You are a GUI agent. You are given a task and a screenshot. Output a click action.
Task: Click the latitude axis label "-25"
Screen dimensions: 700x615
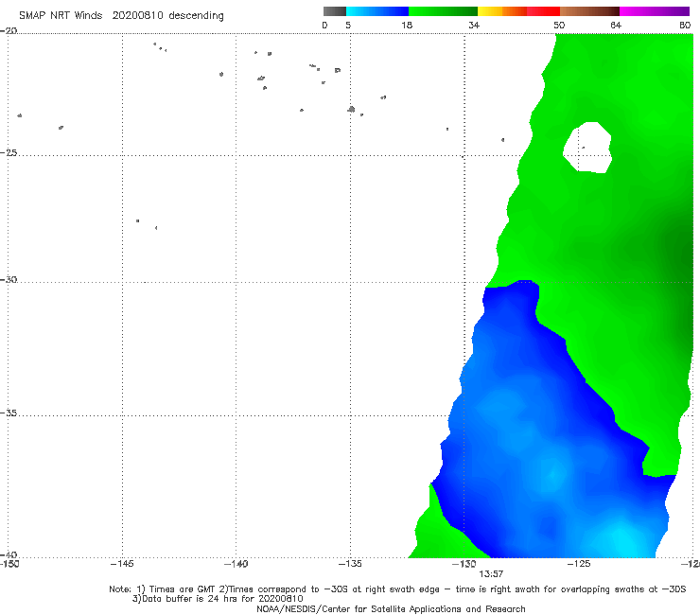coord(9,152)
